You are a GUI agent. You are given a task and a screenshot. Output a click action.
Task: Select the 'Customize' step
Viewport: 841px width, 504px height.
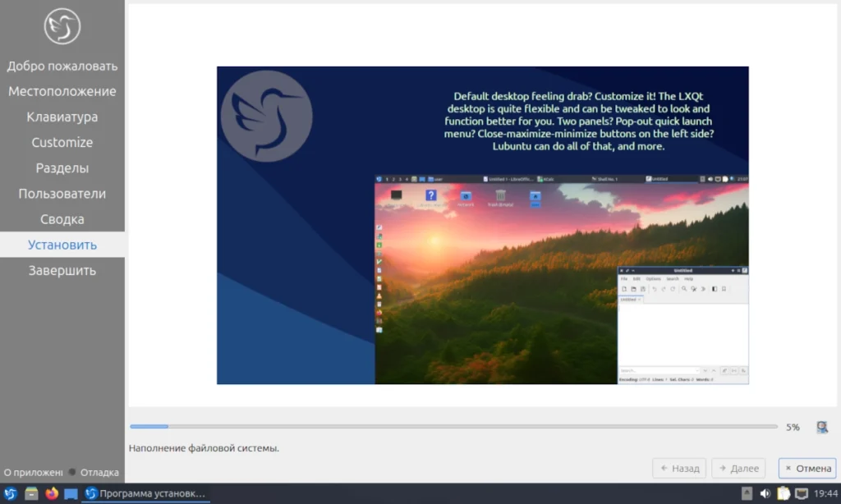click(62, 143)
